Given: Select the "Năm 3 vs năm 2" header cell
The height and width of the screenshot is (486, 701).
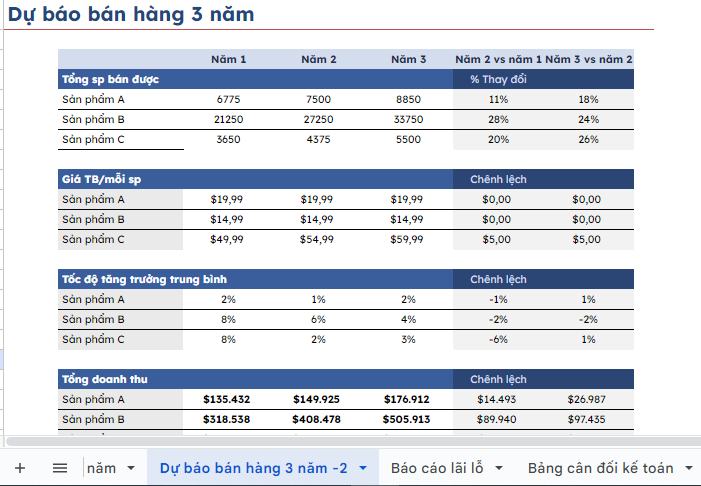Looking at the screenshot, I should click(x=588, y=59).
